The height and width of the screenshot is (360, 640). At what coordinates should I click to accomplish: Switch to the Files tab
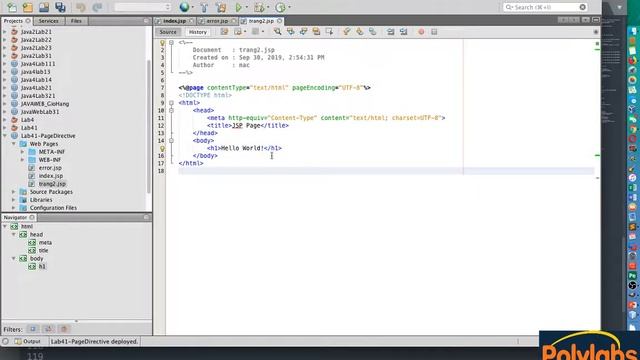[76, 21]
